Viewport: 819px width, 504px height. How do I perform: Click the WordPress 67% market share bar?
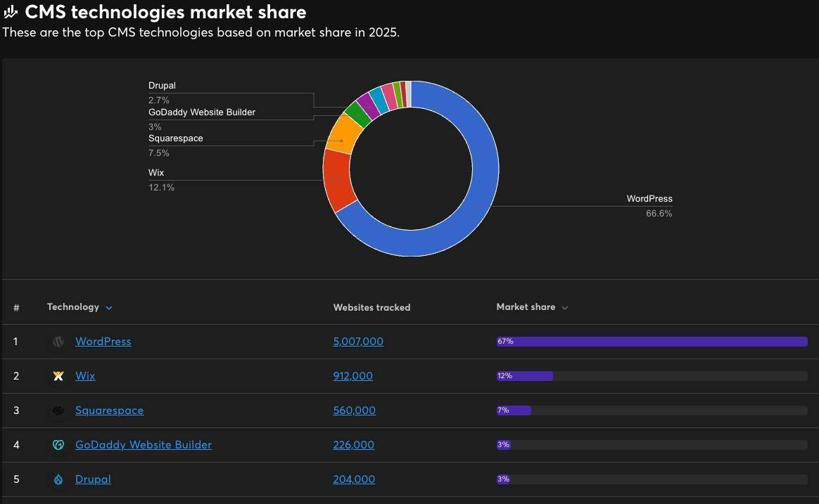tap(652, 342)
